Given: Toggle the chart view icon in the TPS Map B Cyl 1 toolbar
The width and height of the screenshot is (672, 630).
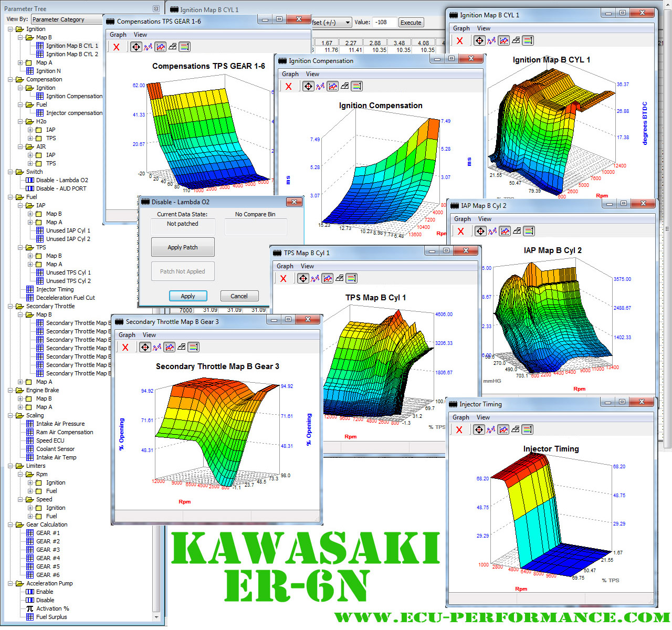Looking at the screenshot, I should click(328, 279).
